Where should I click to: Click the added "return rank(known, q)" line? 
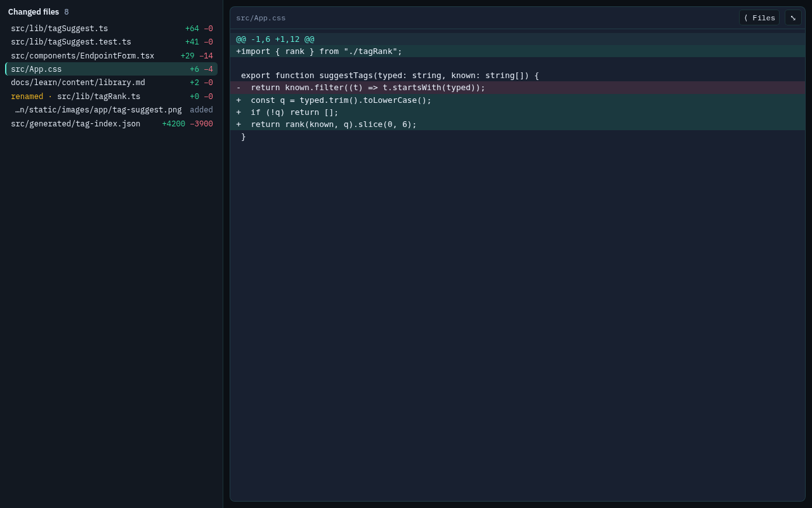(x=518, y=124)
